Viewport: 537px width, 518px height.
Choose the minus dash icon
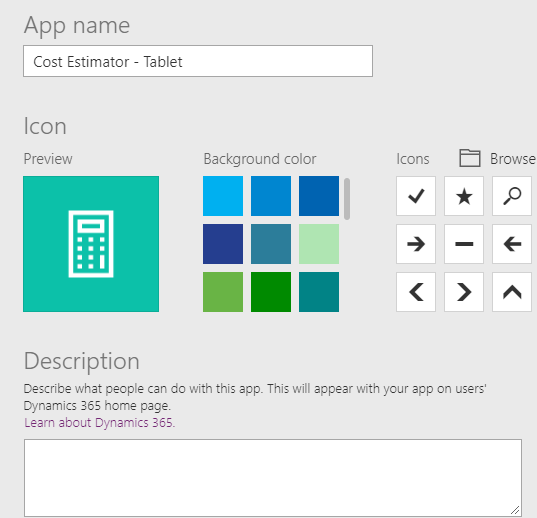[464, 244]
